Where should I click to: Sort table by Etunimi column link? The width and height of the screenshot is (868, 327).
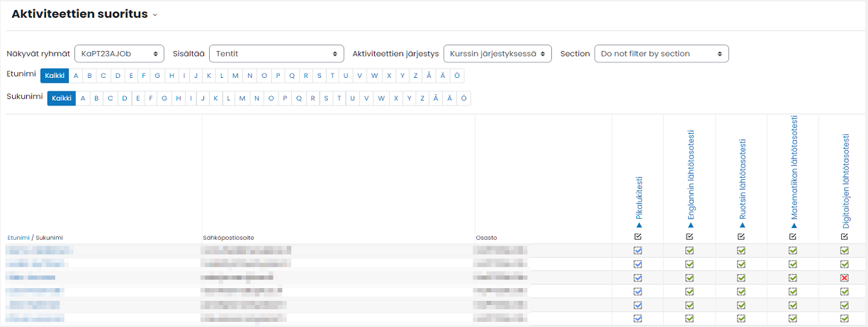[x=18, y=238]
